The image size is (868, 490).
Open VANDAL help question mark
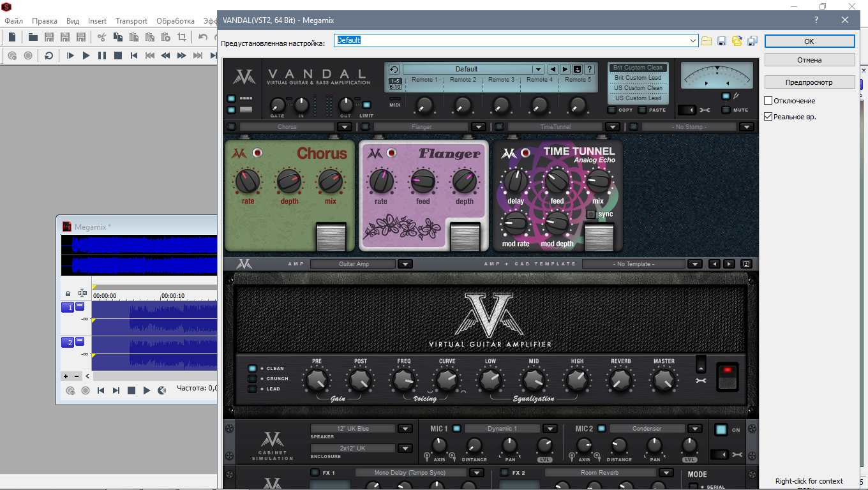pyautogui.click(x=590, y=69)
